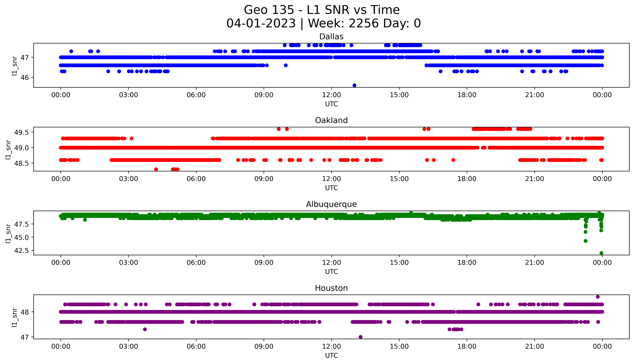Image resolution: width=634 pixels, height=364 pixels.
Task: Click the 03:00 tick label on Houston plot
Action: click(129, 346)
